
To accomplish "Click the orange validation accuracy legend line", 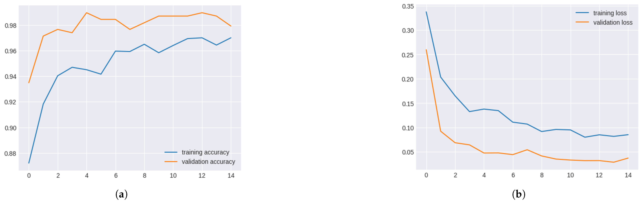I will click(x=171, y=162).
